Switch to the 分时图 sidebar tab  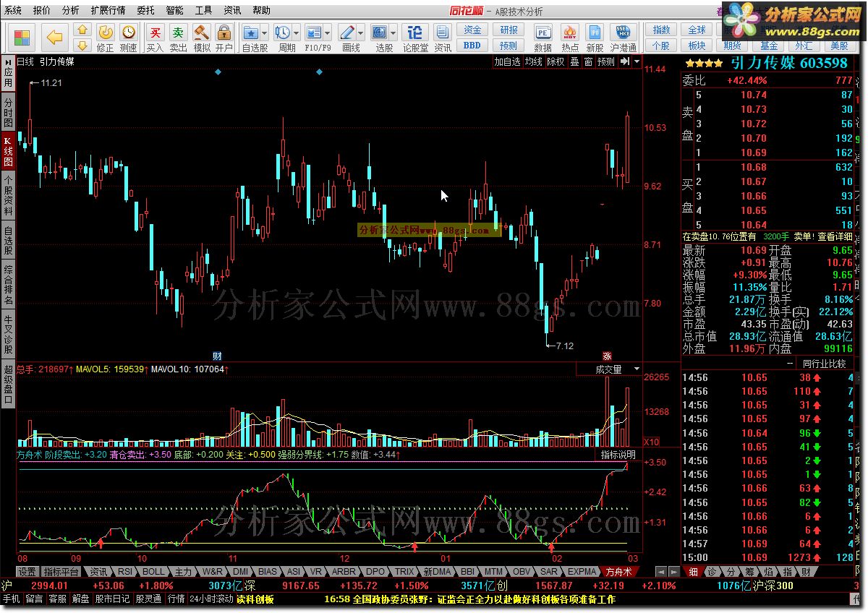(x=8, y=113)
